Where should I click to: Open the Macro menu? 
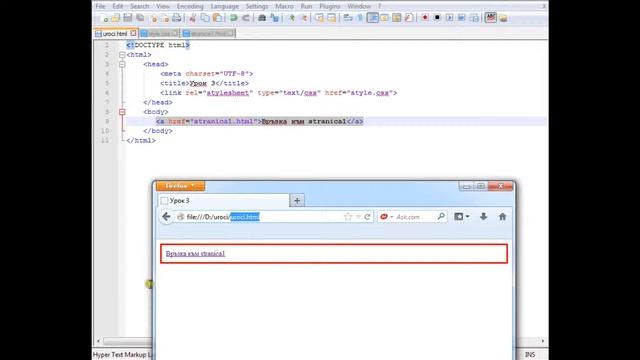[284, 6]
